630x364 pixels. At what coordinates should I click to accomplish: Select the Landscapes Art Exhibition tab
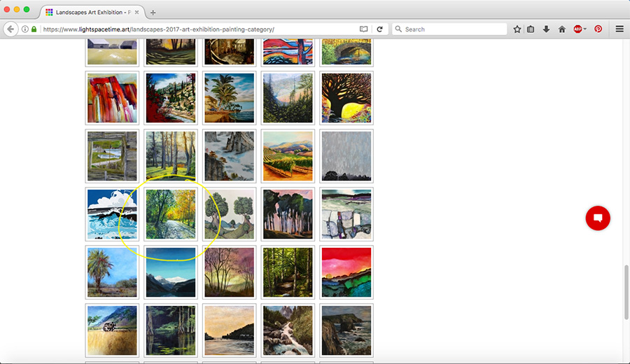point(92,13)
